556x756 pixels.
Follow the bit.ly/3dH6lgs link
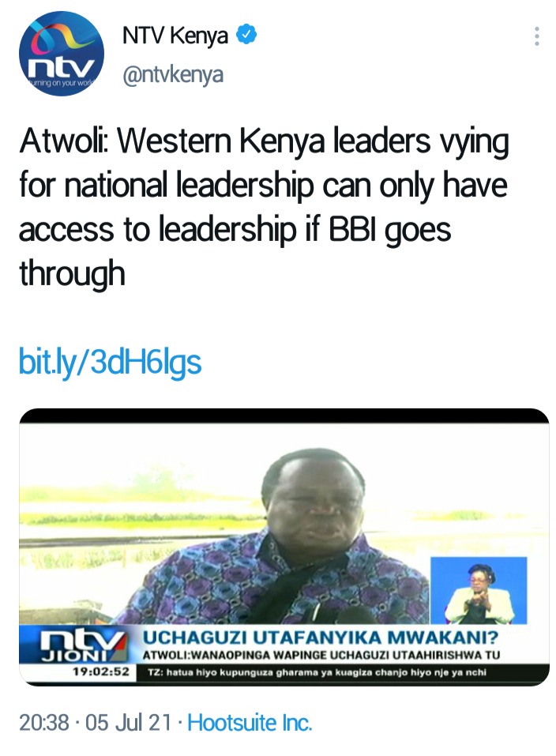point(110,362)
